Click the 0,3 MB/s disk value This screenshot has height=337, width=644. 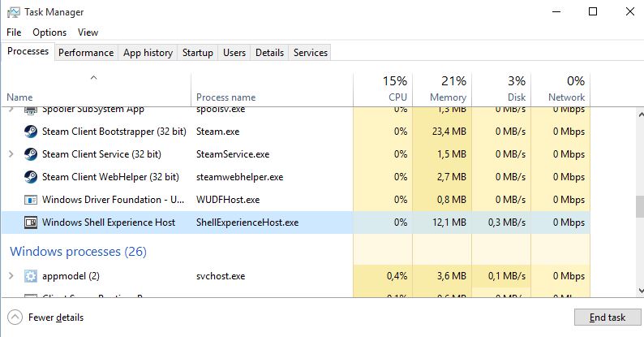(507, 223)
